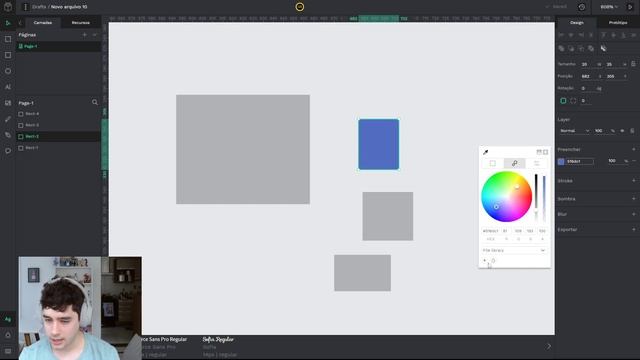Click the fill opacity 100 input
Viewport: 640px width, 360px height.
(x=614, y=161)
